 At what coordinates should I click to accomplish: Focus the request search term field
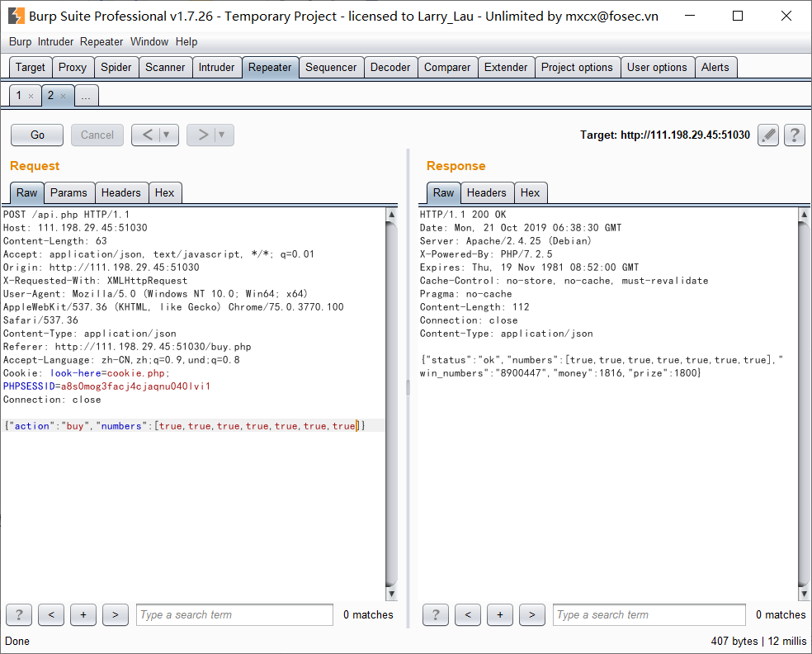coord(234,614)
